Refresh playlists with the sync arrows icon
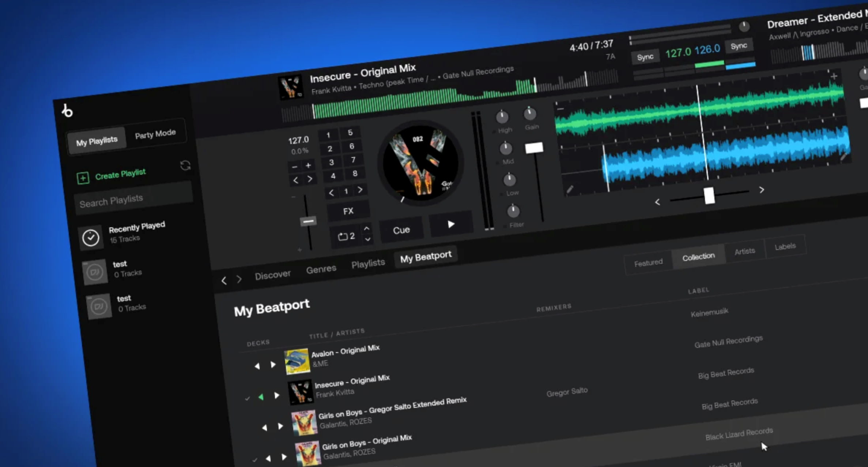The width and height of the screenshot is (868, 467). (185, 166)
